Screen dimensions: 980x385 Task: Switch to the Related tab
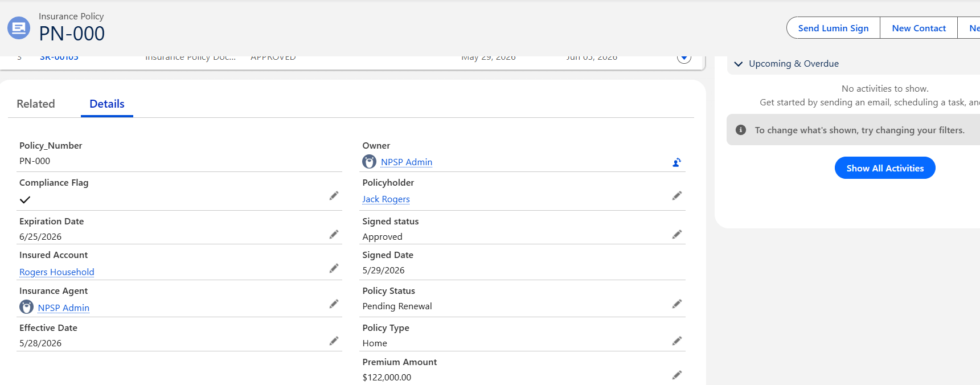tap(36, 104)
